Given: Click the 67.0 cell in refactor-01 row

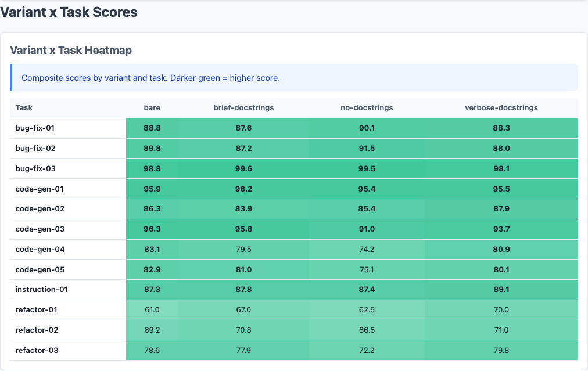Looking at the screenshot, I should coord(243,309).
